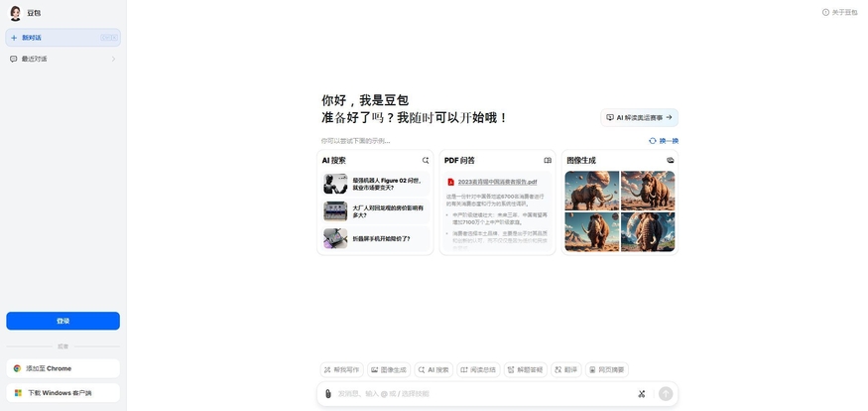Focus the message input field
This screenshot has height=411, width=868.
click(x=484, y=394)
